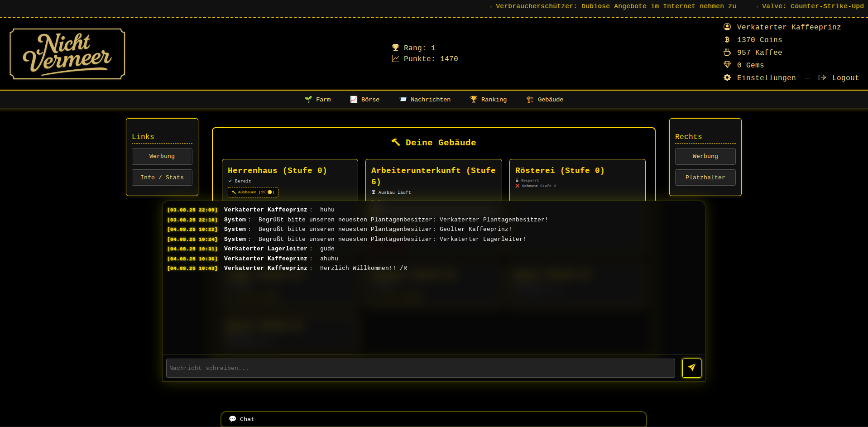
Task: Open the Ranking tab
Action: point(489,99)
